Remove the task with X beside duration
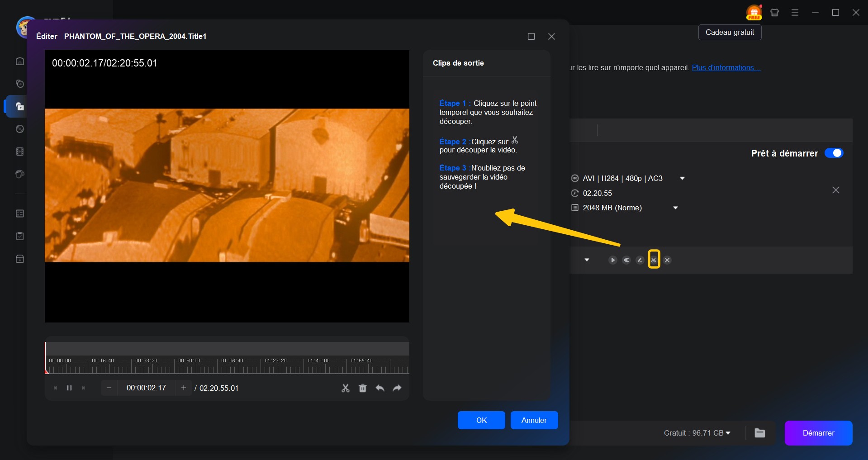Image resolution: width=868 pixels, height=460 pixels. pyautogui.click(x=836, y=190)
